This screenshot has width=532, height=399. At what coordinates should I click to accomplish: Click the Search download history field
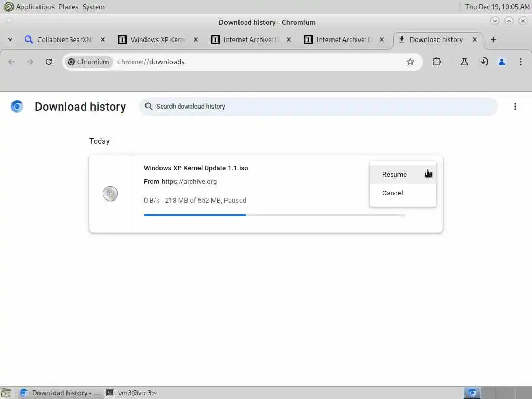coord(318,107)
